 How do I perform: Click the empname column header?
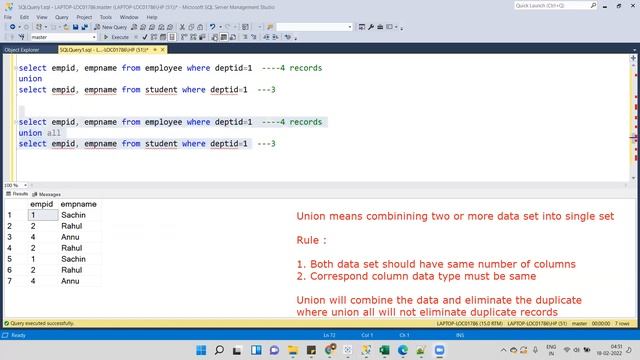78,204
